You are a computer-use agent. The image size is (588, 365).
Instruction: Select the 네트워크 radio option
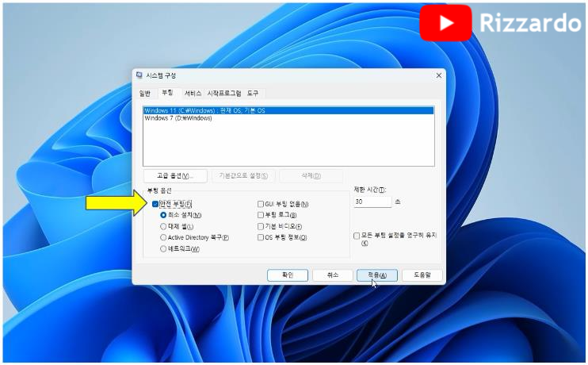pos(163,248)
